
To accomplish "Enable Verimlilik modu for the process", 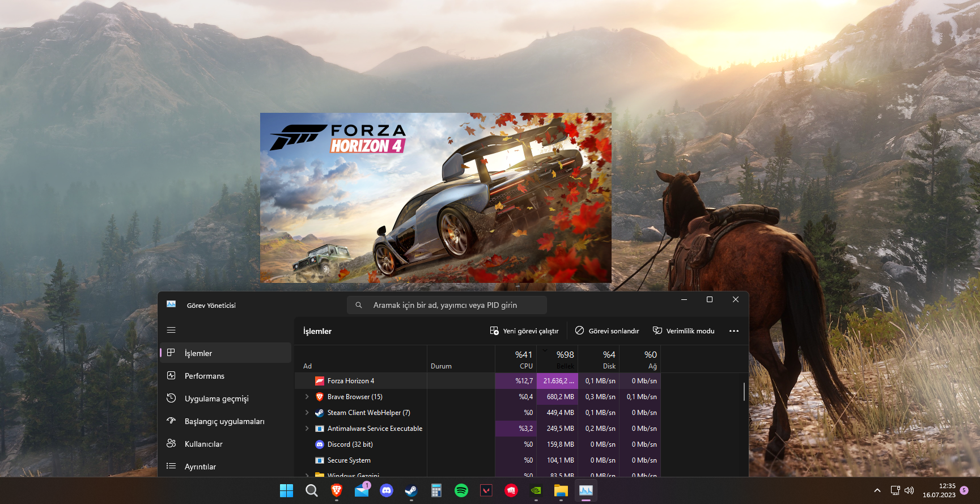I will click(684, 331).
